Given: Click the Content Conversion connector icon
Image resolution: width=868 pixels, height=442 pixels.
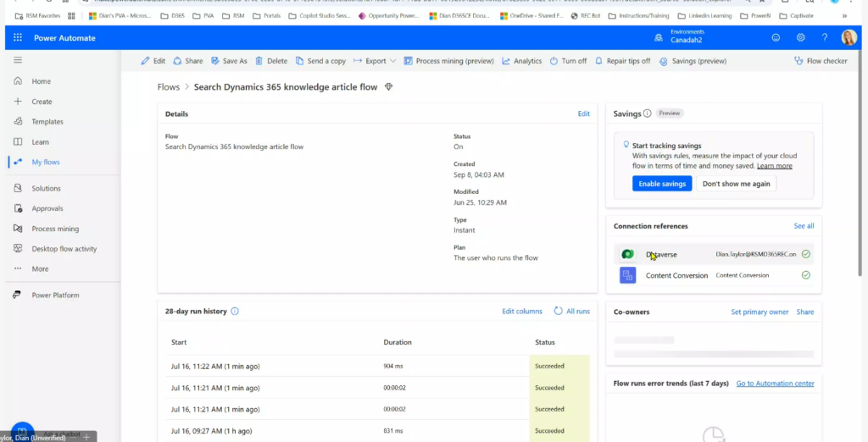Looking at the screenshot, I should [x=628, y=275].
